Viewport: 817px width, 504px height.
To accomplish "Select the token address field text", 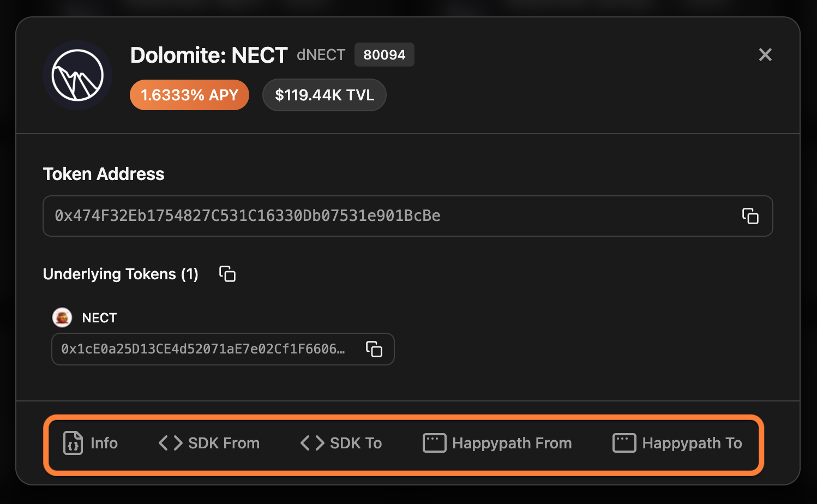I will point(248,216).
